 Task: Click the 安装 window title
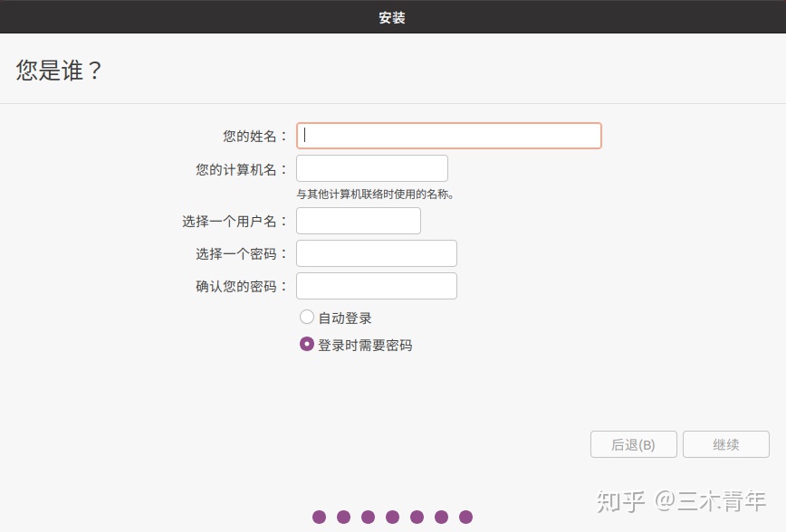pos(392,18)
